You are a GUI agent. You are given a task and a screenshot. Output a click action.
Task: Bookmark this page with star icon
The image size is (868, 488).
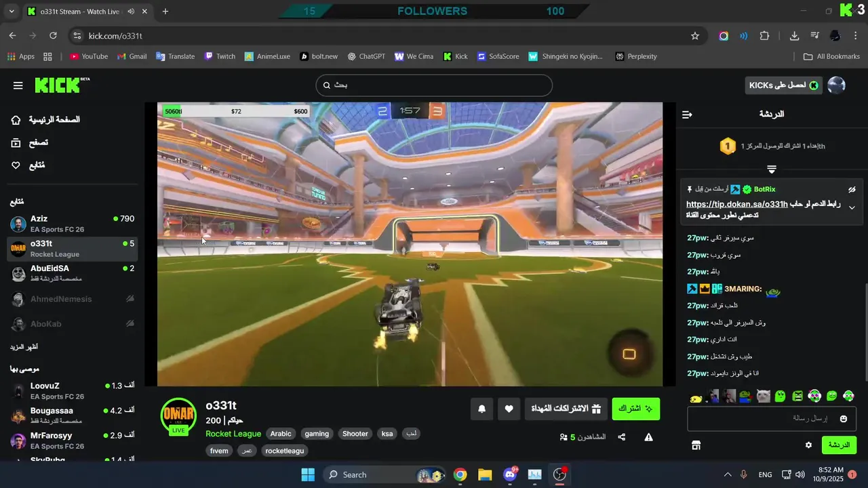[x=695, y=36]
